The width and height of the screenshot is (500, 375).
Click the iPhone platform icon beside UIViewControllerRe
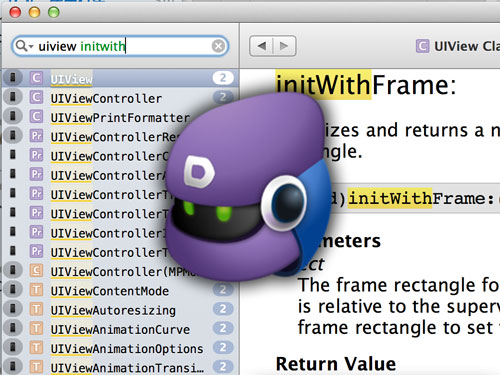point(13,136)
